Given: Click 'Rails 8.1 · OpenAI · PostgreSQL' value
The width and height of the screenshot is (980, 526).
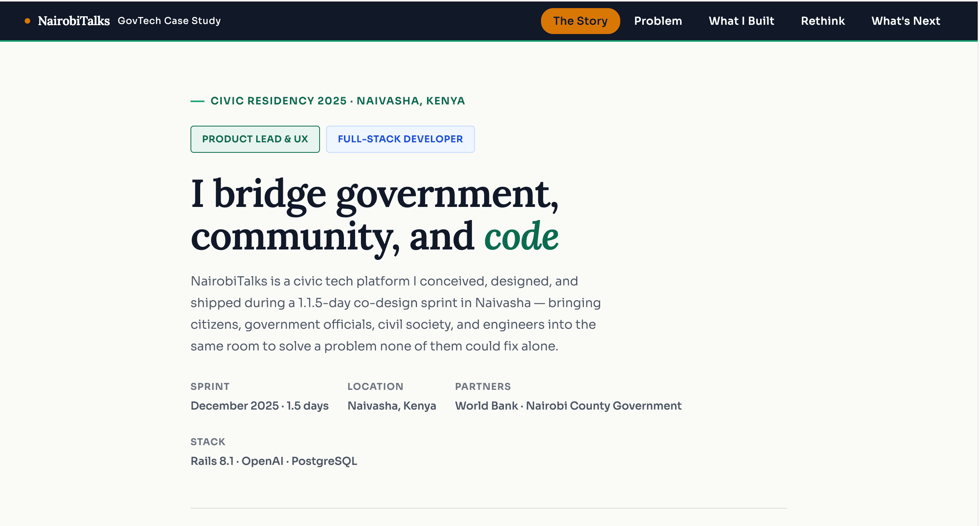Looking at the screenshot, I should 274,461.
